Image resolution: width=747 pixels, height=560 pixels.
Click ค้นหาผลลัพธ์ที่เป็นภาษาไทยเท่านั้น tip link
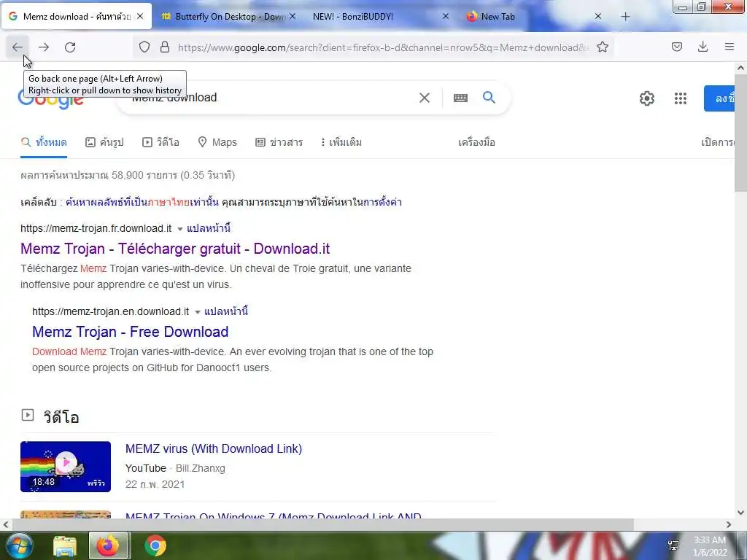(142, 202)
